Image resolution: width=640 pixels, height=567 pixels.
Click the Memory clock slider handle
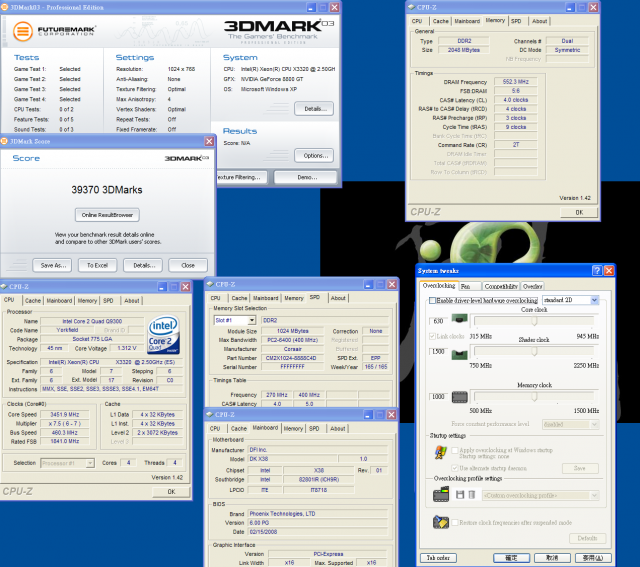pos(534,397)
